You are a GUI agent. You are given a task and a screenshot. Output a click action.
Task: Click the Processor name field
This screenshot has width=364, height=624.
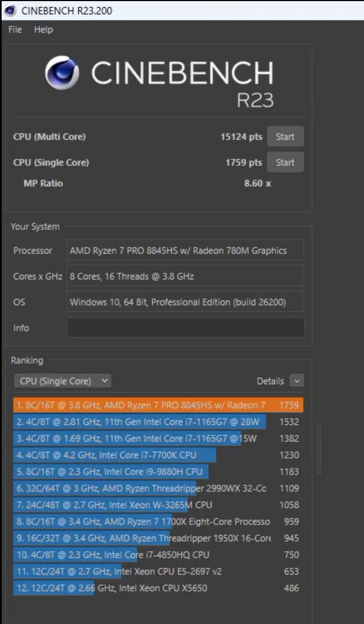point(185,250)
